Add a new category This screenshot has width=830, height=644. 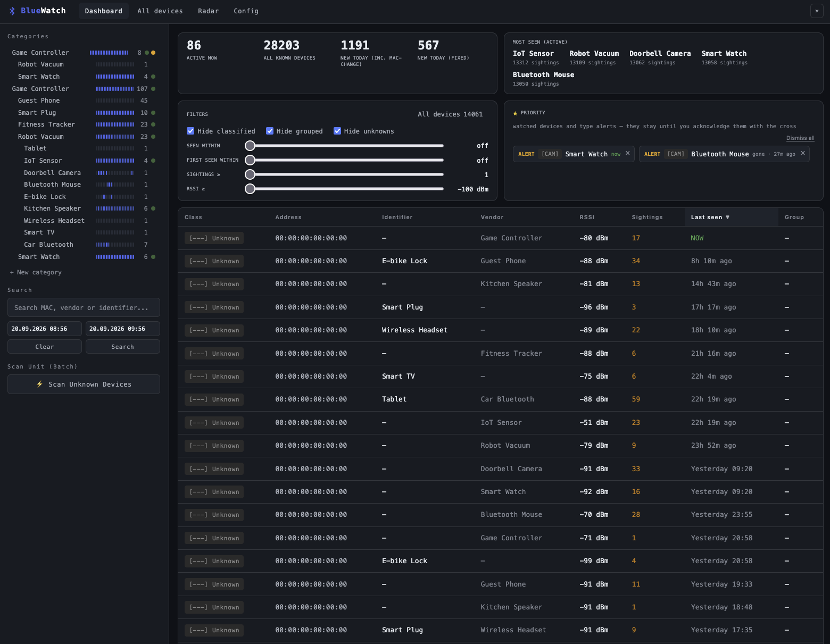[36, 272]
